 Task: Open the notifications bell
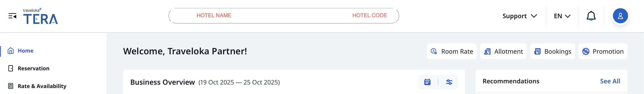[x=591, y=16]
